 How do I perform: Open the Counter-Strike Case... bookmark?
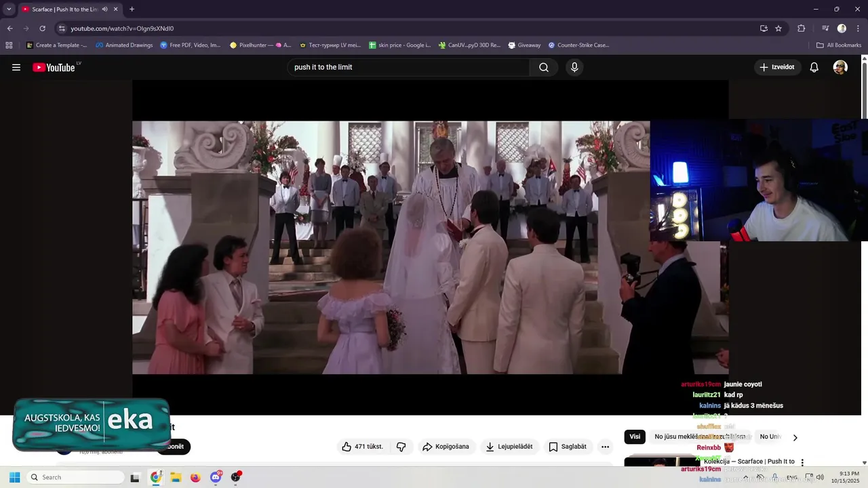(x=578, y=45)
